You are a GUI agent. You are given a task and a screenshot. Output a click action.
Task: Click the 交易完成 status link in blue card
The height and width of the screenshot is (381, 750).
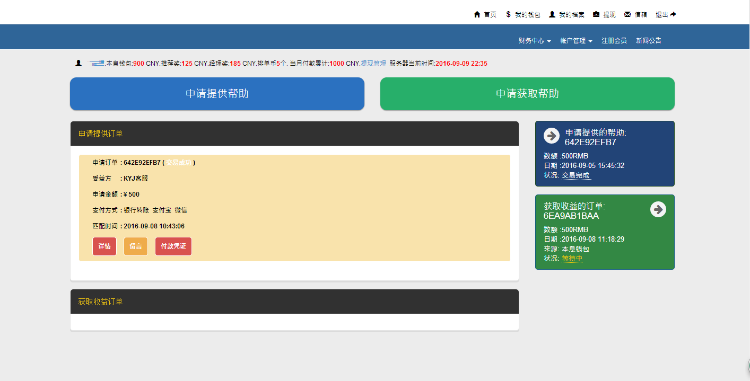coord(576,175)
